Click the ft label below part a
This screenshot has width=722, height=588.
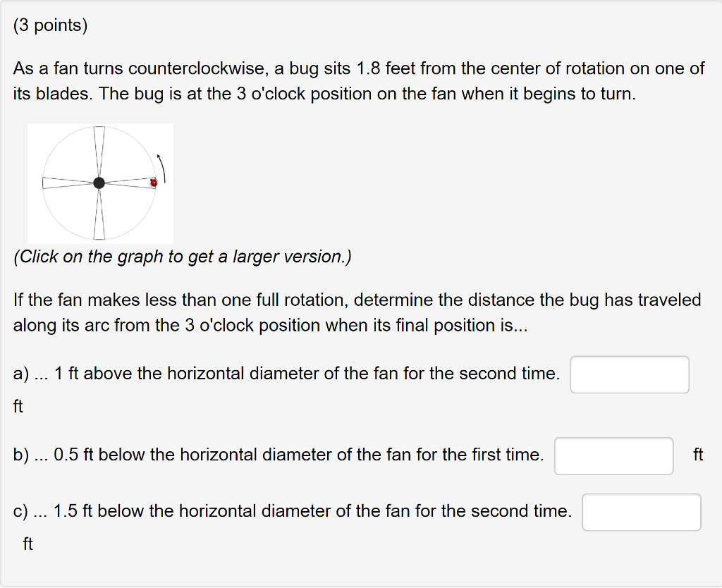click(x=18, y=407)
